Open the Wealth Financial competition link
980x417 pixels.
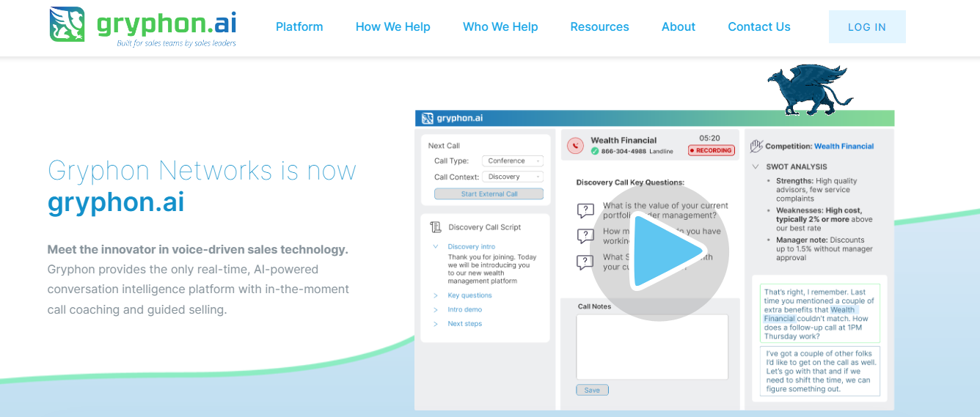click(x=844, y=147)
